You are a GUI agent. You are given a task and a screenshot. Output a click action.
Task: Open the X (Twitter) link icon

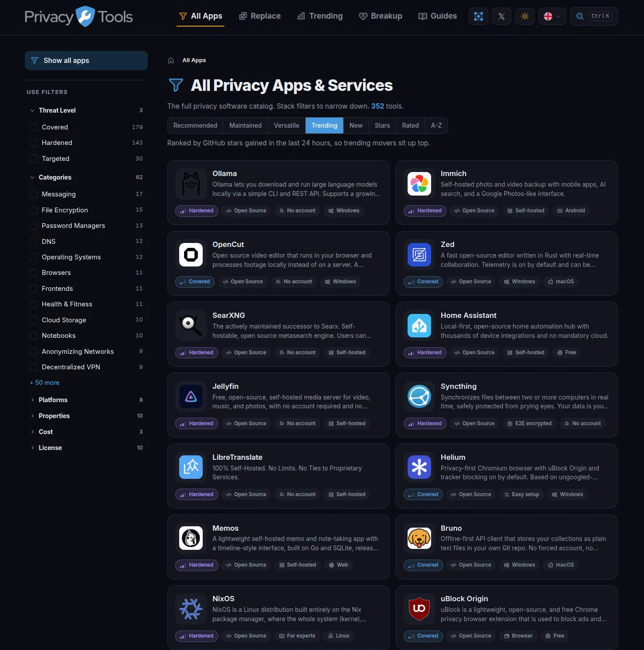pos(502,16)
